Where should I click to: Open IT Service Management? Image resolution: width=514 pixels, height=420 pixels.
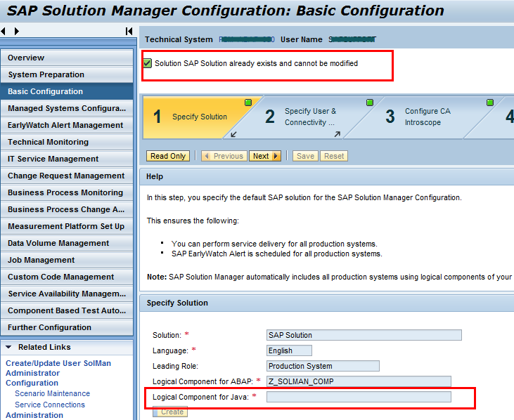coord(67,159)
